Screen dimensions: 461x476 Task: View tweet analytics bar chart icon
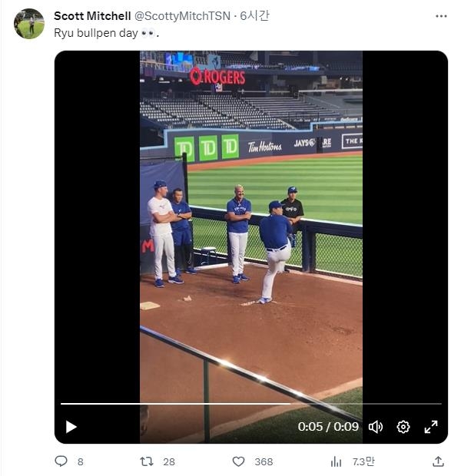[336, 461]
